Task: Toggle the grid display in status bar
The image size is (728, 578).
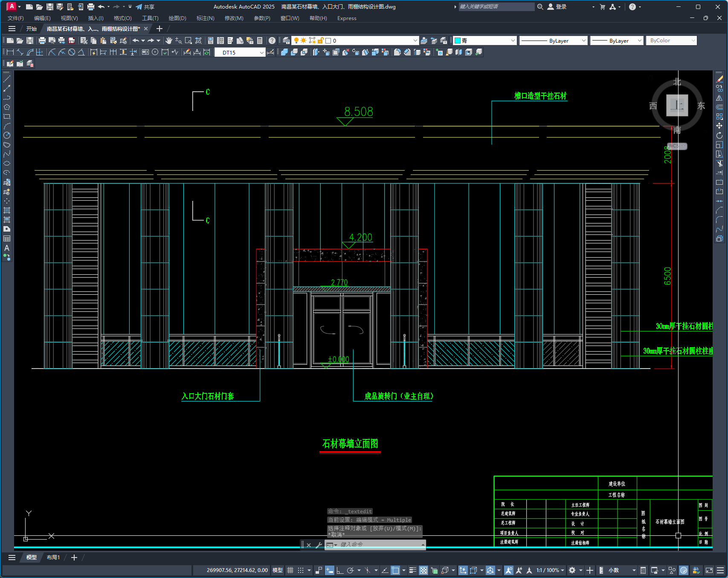Action: [x=290, y=570]
